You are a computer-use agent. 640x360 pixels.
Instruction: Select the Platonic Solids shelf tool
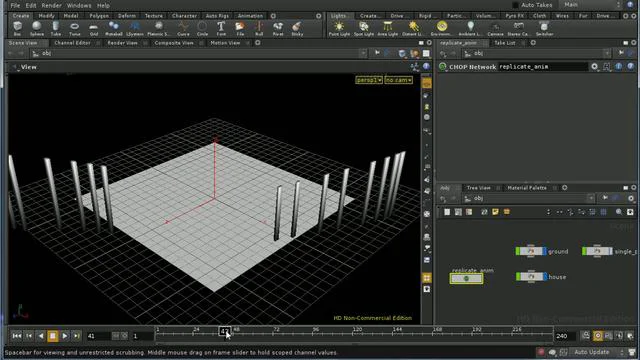[158, 29]
